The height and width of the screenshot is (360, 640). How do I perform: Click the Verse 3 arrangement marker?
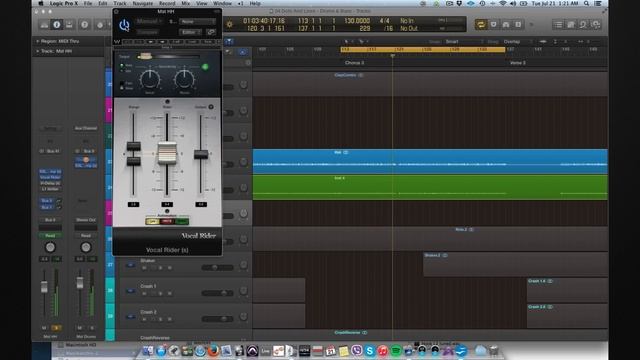click(x=518, y=63)
